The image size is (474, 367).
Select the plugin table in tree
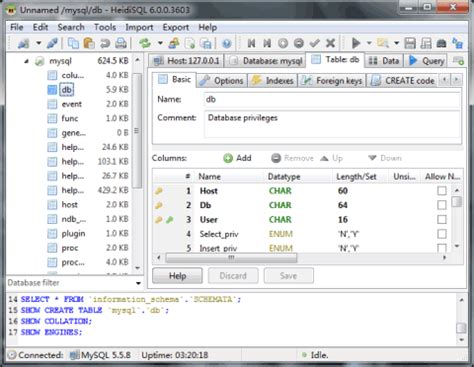point(73,234)
